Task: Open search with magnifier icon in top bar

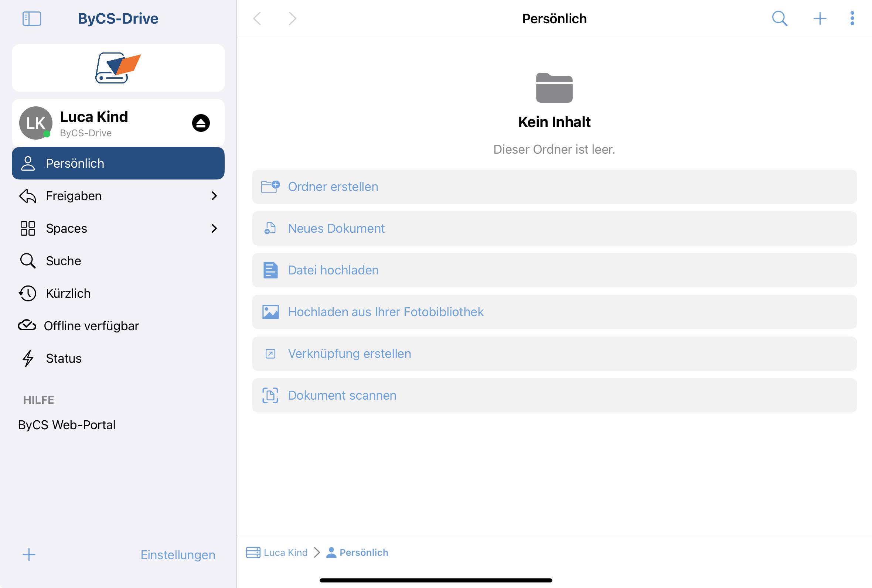Action: click(x=779, y=18)
